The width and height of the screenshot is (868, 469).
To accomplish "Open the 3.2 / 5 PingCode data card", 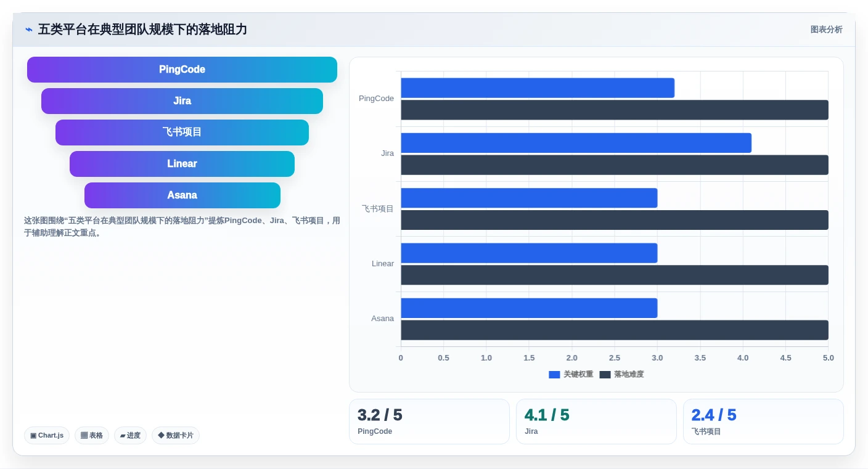I will [x=429, y=422].
